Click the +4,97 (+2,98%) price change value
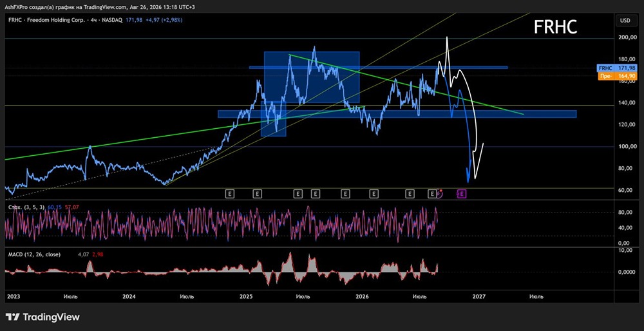644x331 pixels. click(x=164, y=20)
